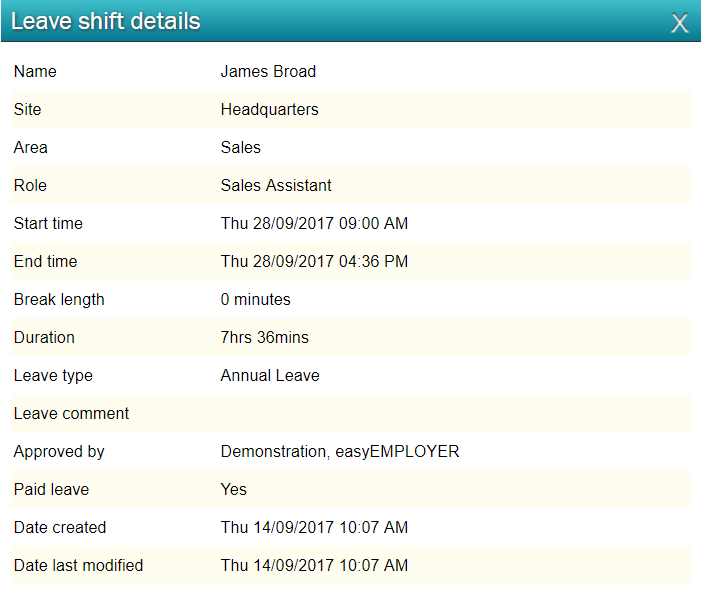
Task: Click the Approved by label
Action: [59, 452]
